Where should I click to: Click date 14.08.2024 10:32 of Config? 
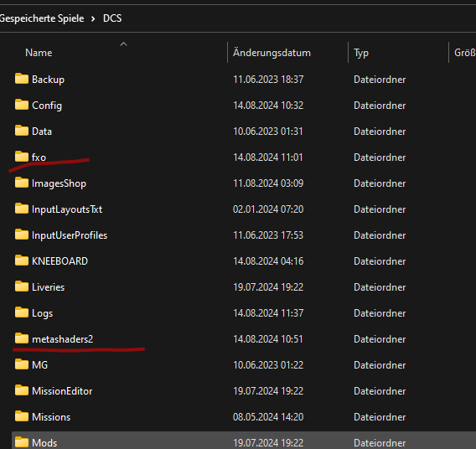[268, 106]
